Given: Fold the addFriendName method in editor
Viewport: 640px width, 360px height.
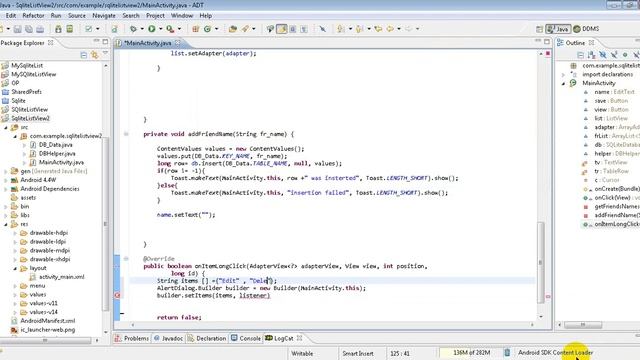Looking at the screenshot, I should 126,134.
